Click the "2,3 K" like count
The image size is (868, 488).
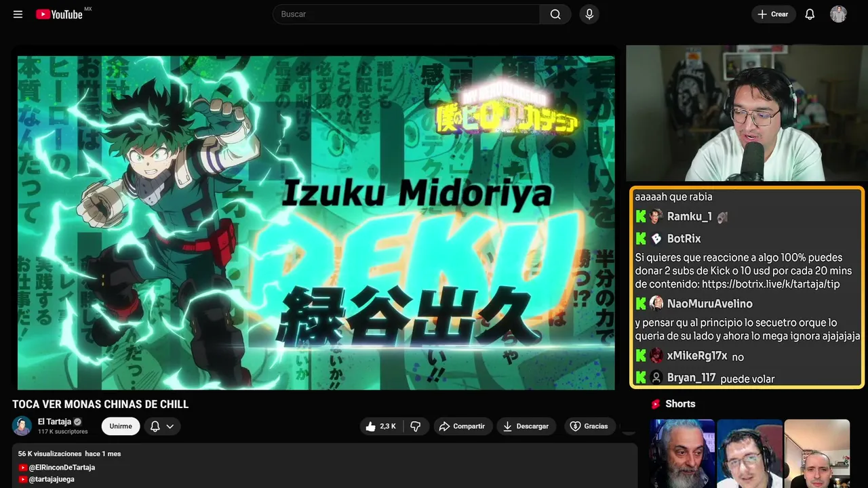tap(388, 426)
